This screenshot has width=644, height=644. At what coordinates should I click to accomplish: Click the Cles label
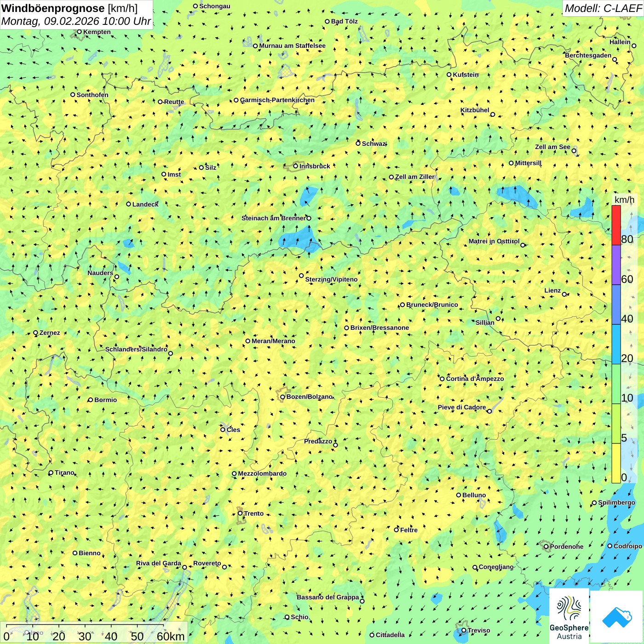[233, 430]
